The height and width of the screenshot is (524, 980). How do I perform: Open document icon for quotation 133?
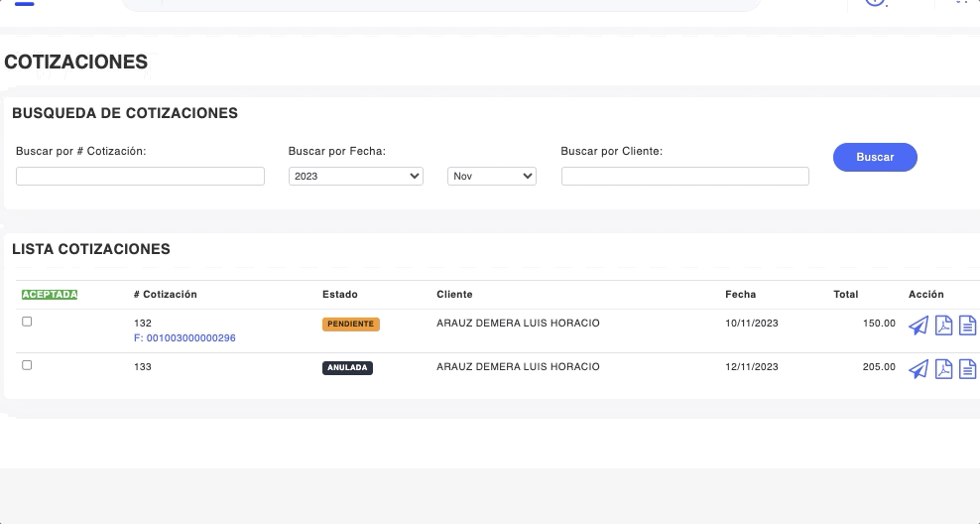click(x=967, y=369)
